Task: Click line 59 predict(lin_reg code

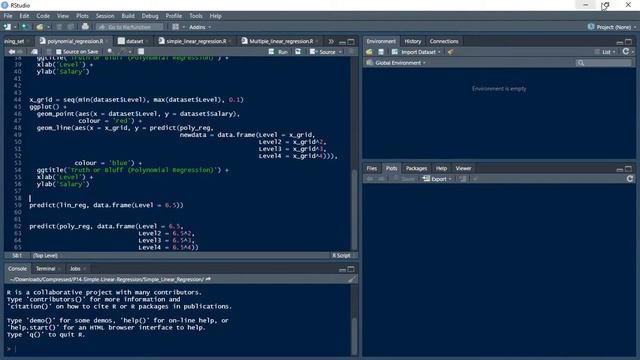Action: pos(106,205)
